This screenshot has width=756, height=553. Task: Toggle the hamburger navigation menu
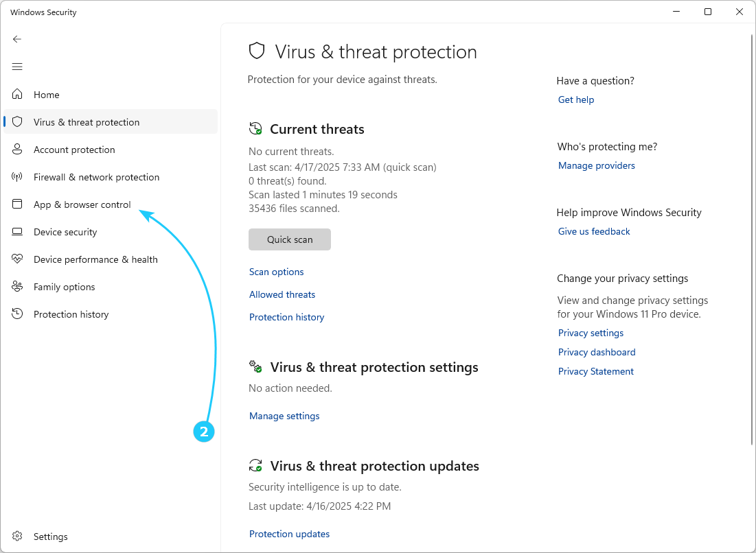(17, 67)
